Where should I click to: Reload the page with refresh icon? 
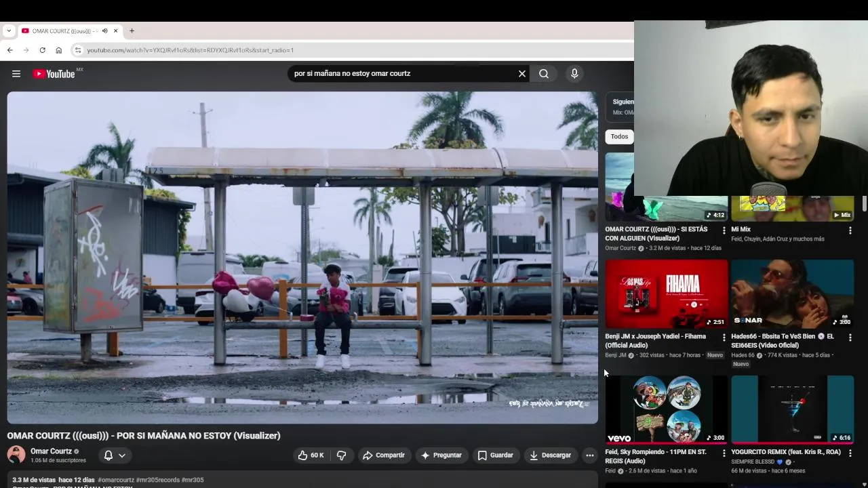42,50
